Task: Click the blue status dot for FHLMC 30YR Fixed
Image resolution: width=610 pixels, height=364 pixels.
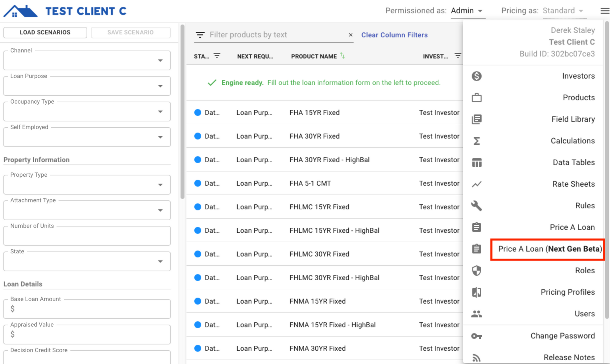Action: coord(198,254)
